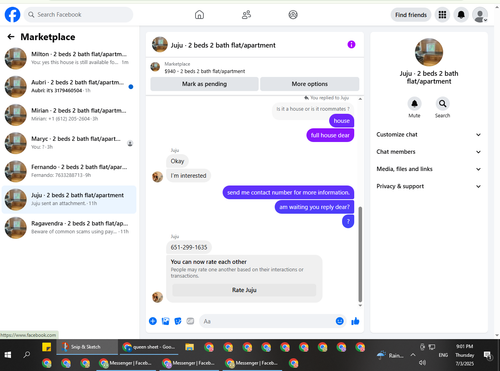Send a thumbs-up like
Screen dimensions: 500x371
pyautogui.click(x=355, y=321)
